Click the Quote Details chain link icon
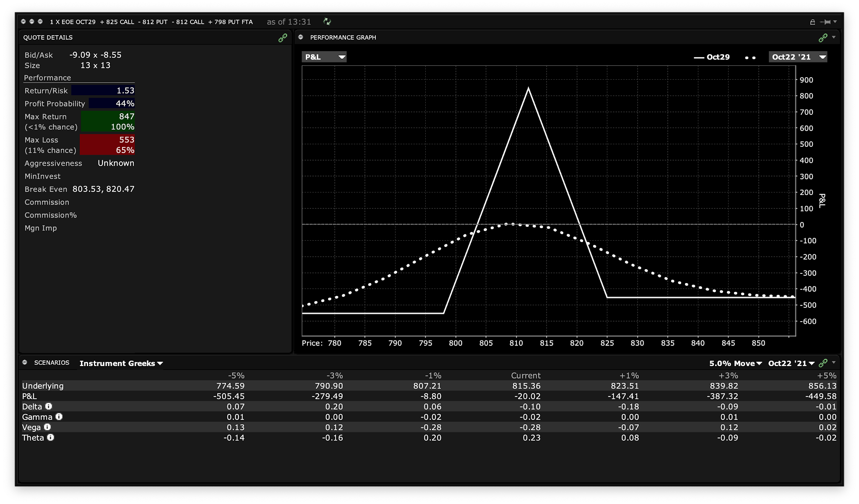The width and height of the screenshot is (859, 504). [x=283, y=38]
